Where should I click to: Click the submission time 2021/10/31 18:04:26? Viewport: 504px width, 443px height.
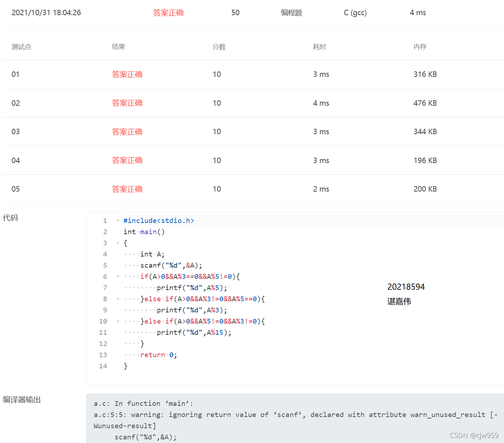click(x=46, y=13)
